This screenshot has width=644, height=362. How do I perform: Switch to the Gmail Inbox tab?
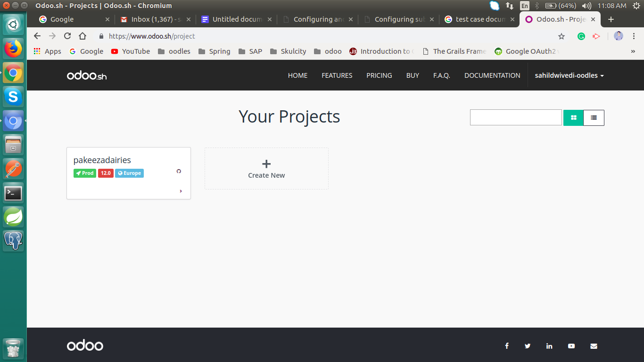tap(155, 19)
